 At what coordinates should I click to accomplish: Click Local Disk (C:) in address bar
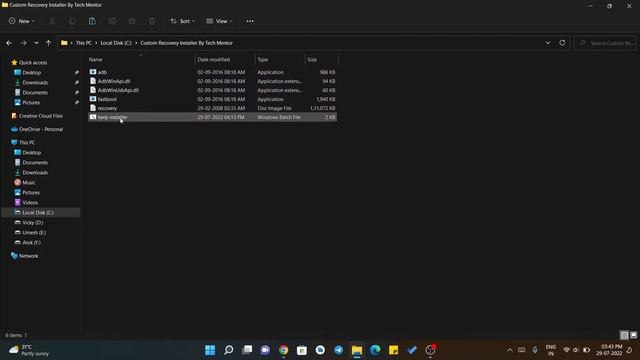(x=116, y=43)
